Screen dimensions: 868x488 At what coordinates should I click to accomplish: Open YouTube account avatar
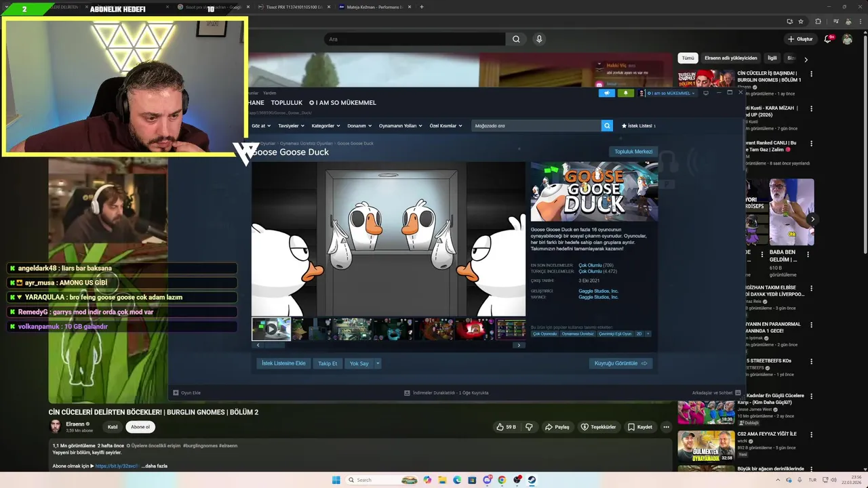847,39
